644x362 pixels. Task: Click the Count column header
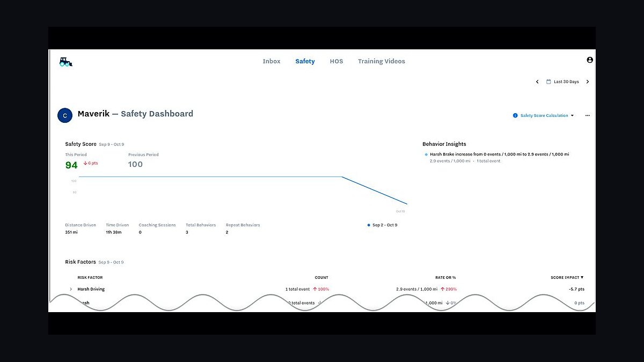[321, 277]
